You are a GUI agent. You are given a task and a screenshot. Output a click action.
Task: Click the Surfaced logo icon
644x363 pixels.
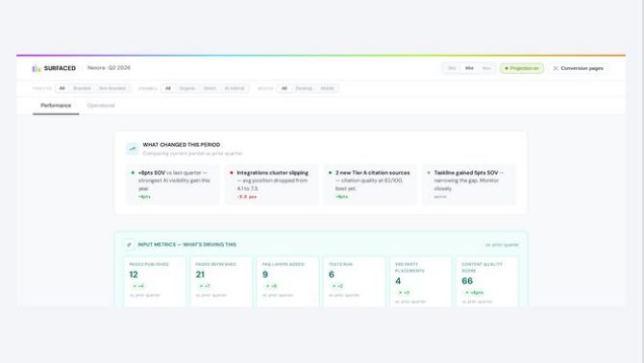(x=37, y=68)
